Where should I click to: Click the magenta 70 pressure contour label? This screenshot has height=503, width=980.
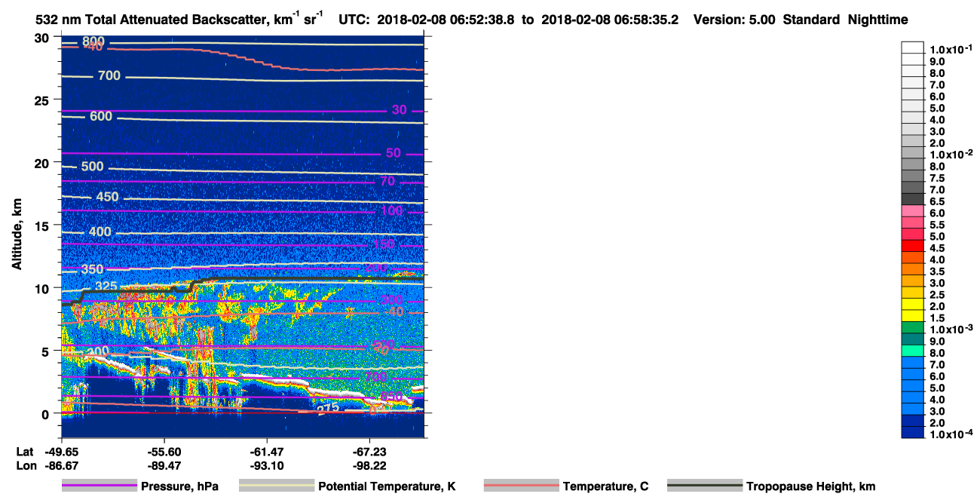tap(387, 181)
